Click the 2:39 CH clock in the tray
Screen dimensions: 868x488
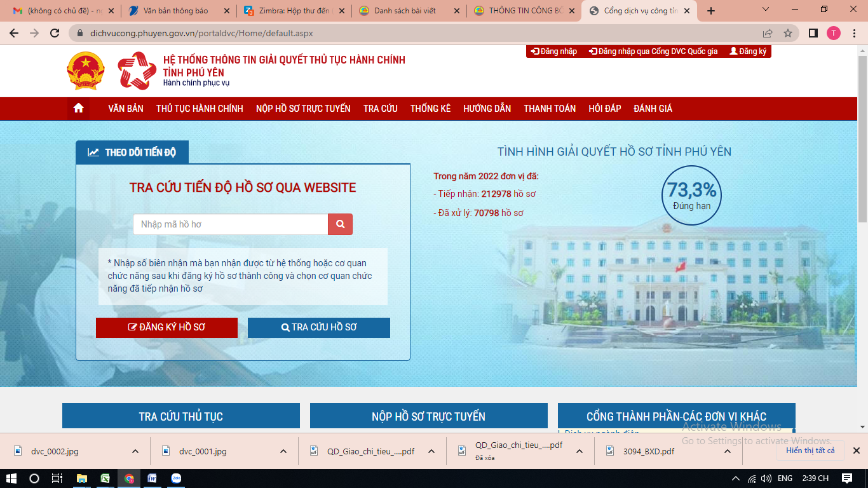point(815,478)
